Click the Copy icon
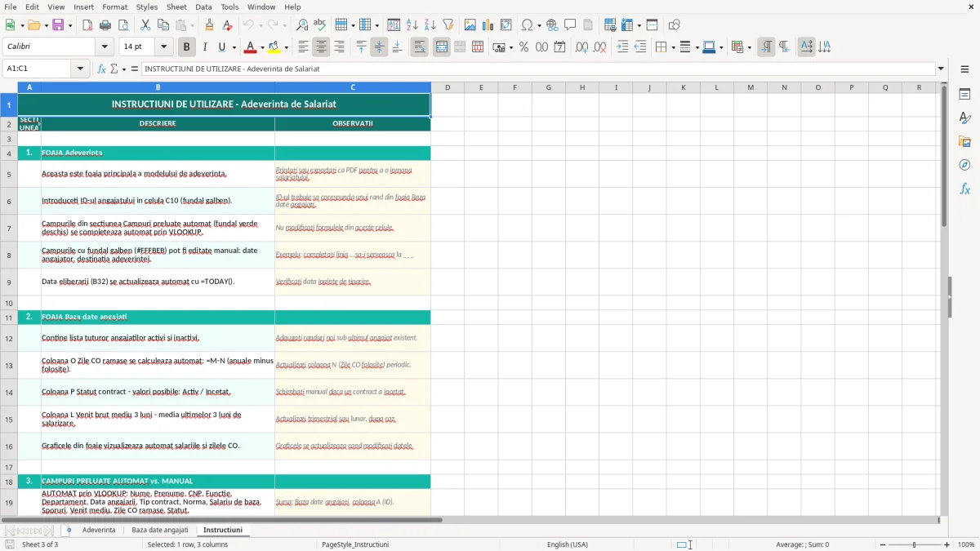Image resolution: width=980 pixels, height=551 pixels. 163,25
